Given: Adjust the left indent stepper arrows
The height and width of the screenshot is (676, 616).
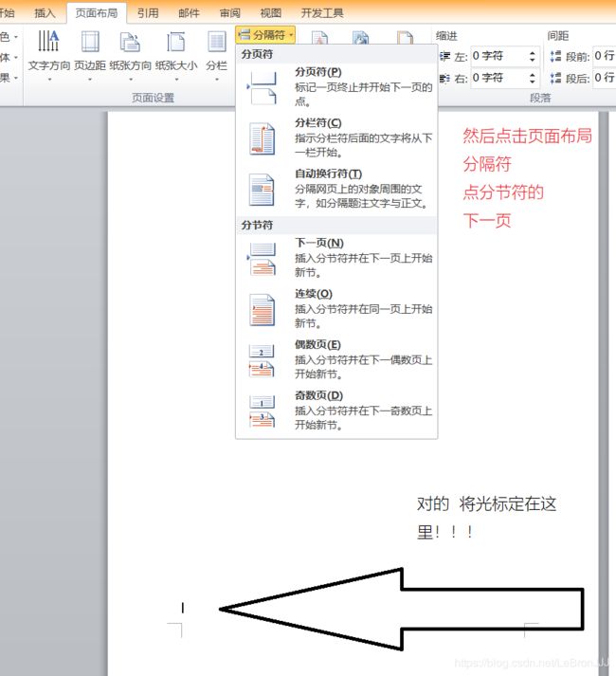Looking at the screenshot, I should 533,56.
